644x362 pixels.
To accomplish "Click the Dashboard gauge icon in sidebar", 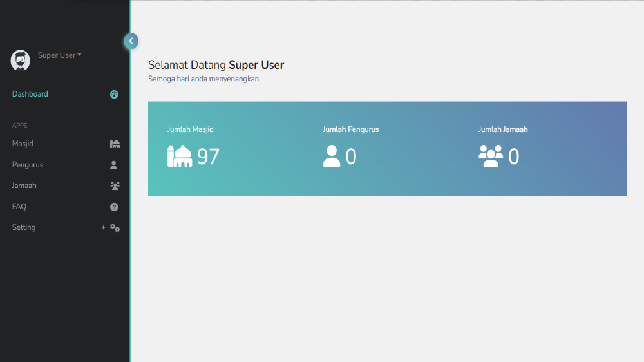I will pos(114,94).
